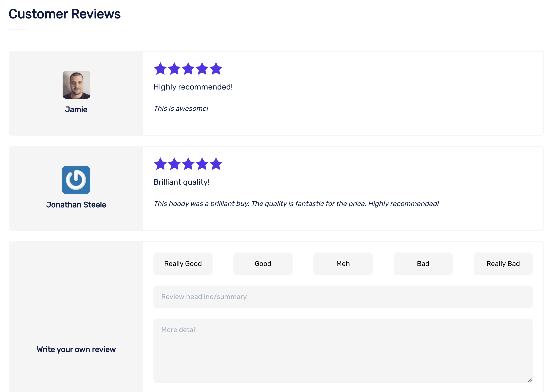Click the Jamie reviewer name
The height and width of the screenshot is (392, 552).
(x=76, y=110)
